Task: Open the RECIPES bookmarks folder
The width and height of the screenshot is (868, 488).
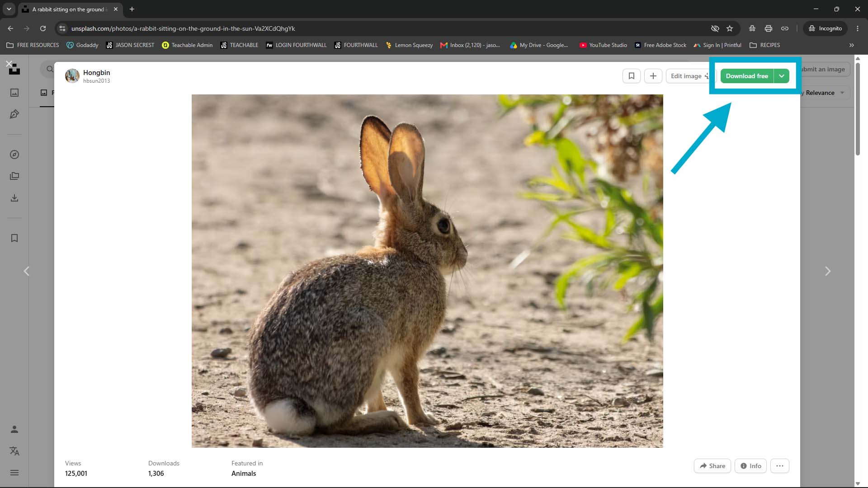Action: [764, 45]
